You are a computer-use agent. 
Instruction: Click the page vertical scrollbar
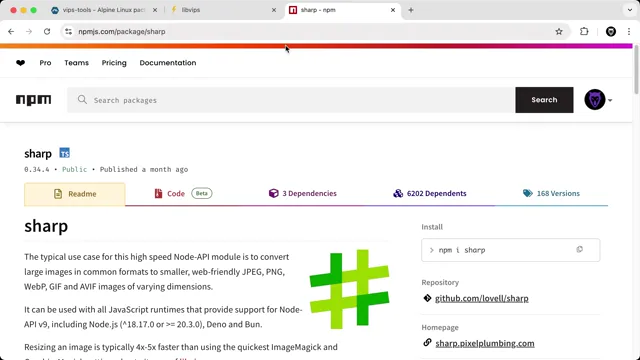point(636,69)
